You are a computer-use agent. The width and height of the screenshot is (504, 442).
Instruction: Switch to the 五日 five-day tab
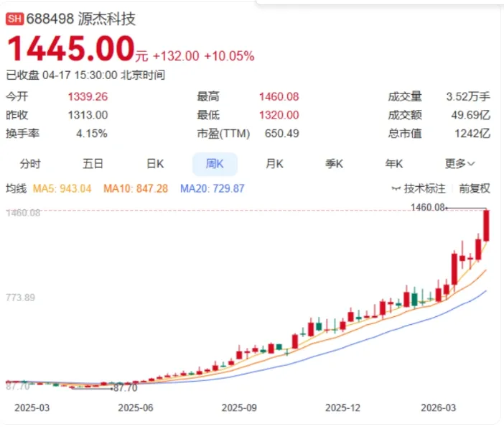[x=93, y=164]
